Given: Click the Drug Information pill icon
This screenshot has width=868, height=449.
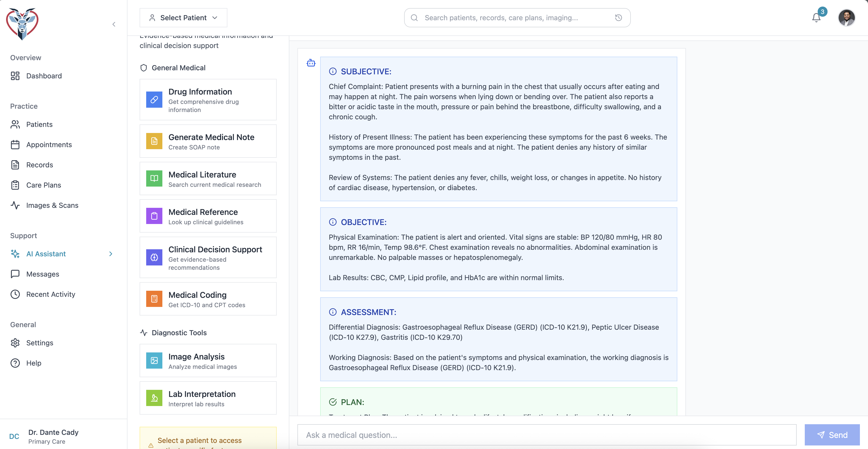Looking at the screenshot, I should click(x=154, y=100).
